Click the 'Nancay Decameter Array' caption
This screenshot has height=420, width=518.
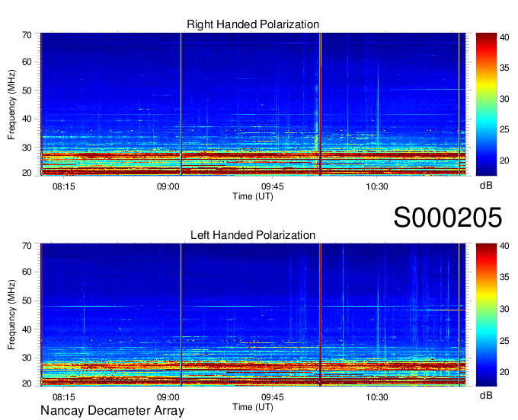point(112,411)
